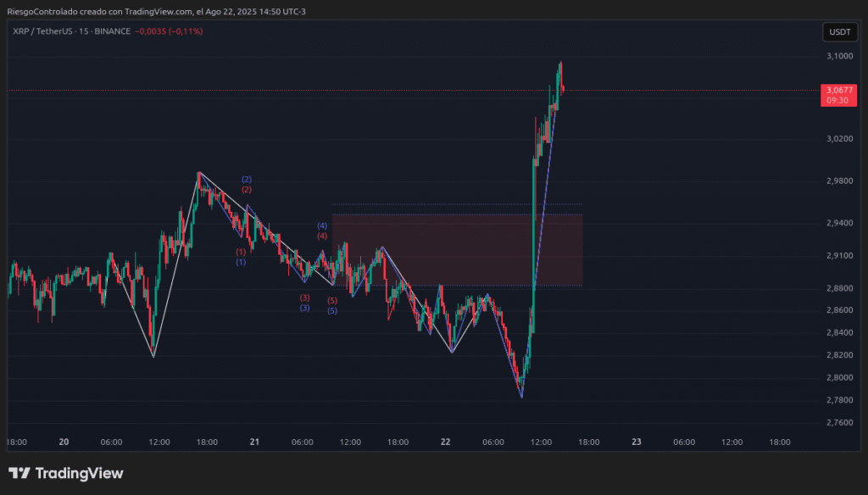This screenshot has height=495, width=868.
Task: Select the red (4) wave label
Action: point(322,236)
